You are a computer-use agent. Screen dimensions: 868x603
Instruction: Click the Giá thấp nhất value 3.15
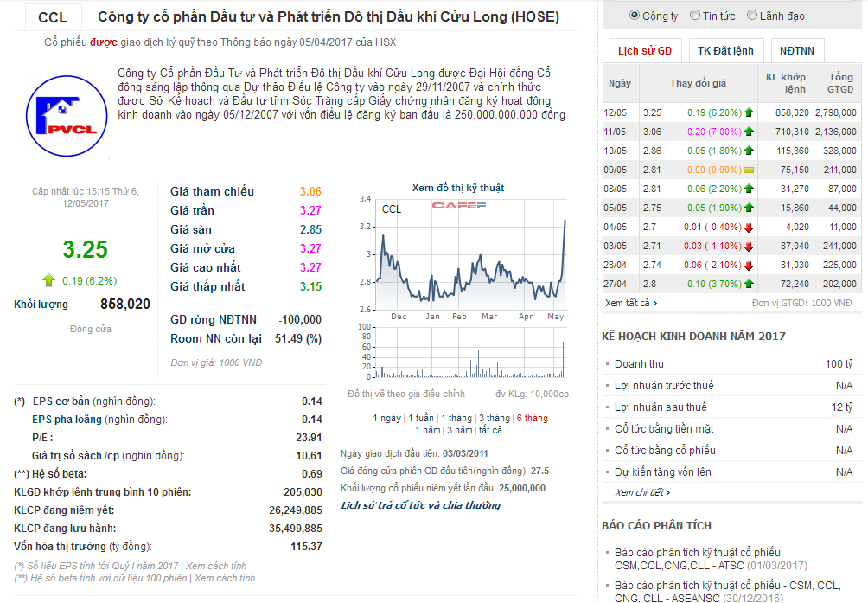(310, 287)
